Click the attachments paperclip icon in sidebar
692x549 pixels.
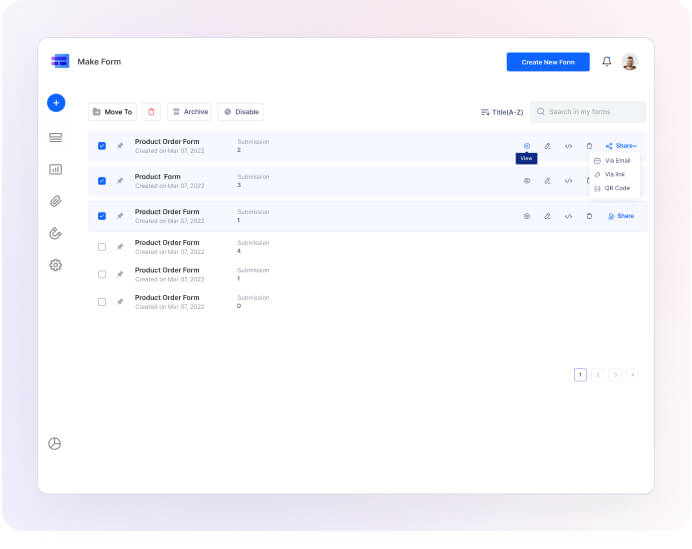[56, 201]
